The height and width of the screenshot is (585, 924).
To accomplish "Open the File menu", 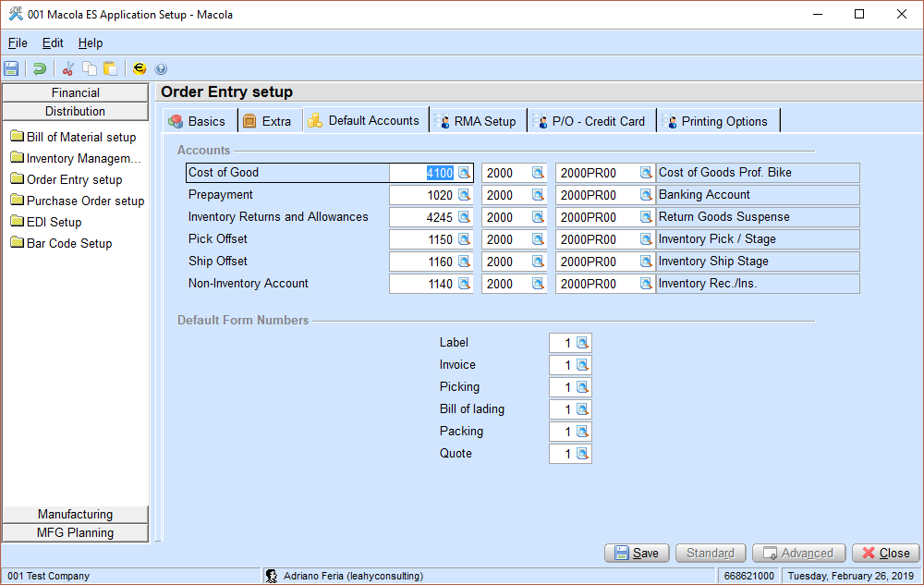I will (x=18, y=43).
